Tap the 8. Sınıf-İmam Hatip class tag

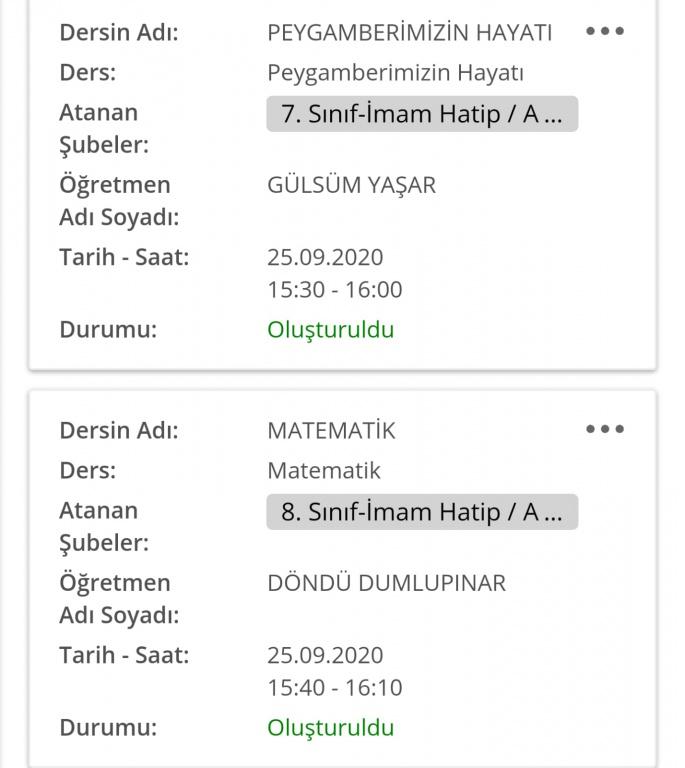point(422,512)
